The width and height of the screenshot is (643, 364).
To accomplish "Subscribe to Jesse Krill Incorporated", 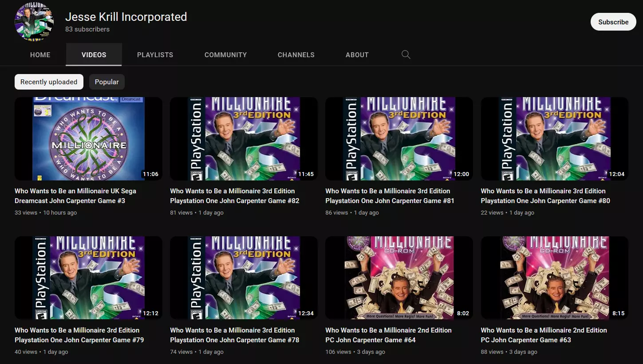I will [x=613, y=22].
